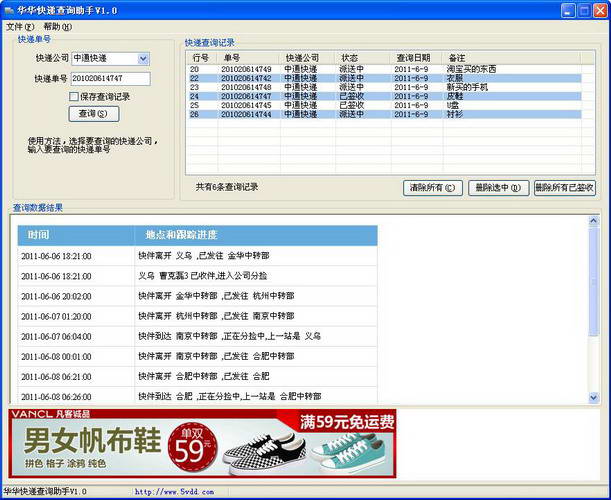Click the remark 衬衫
Image resolution: width=611 pixels, height=500 pixels.
(x=454, y=114)
